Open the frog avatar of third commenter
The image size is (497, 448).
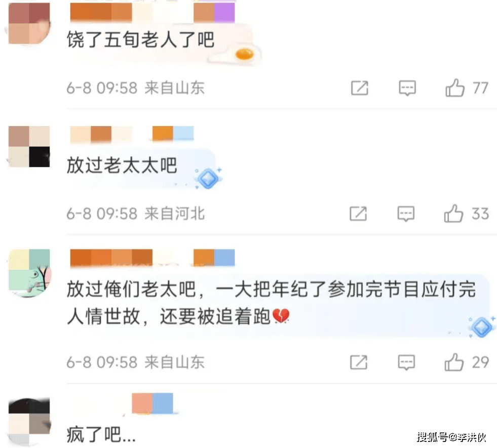(x=29, y=273)
